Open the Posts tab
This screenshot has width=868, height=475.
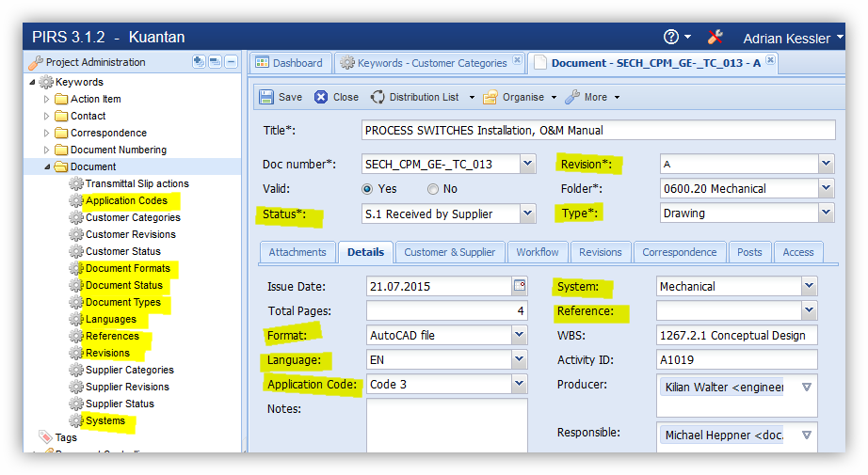tap(749, 252)
